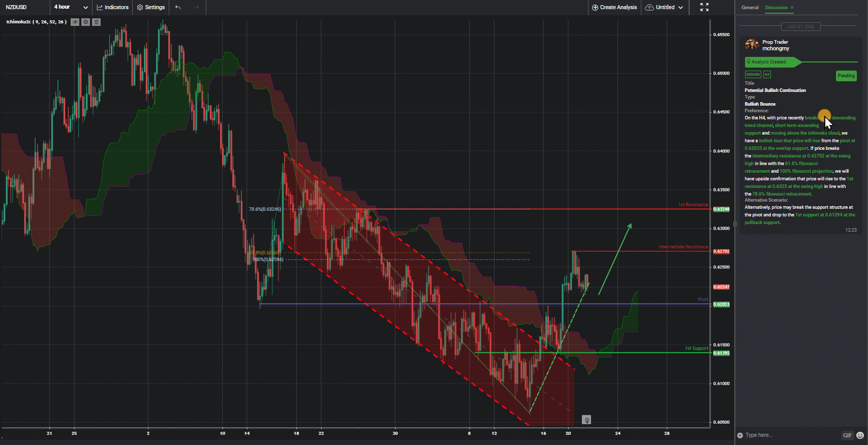Click the Intermediate Resistance 0.62702 price label
The height and width of the screenshot is (445, 868).
coord(721,251)
